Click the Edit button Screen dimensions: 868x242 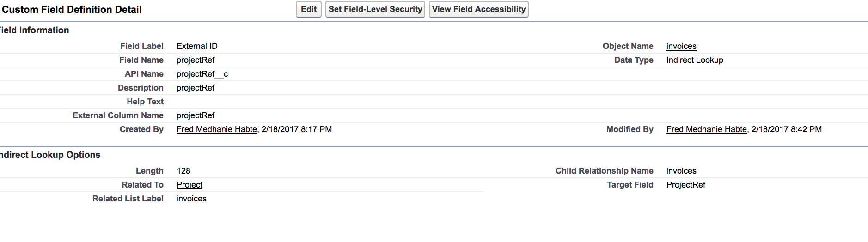(308, 9)
